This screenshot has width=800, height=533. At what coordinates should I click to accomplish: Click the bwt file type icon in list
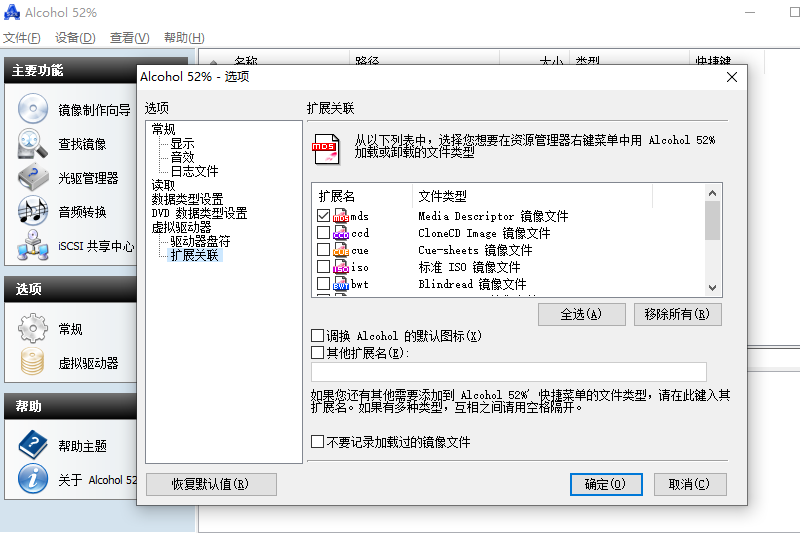(341, 284)
